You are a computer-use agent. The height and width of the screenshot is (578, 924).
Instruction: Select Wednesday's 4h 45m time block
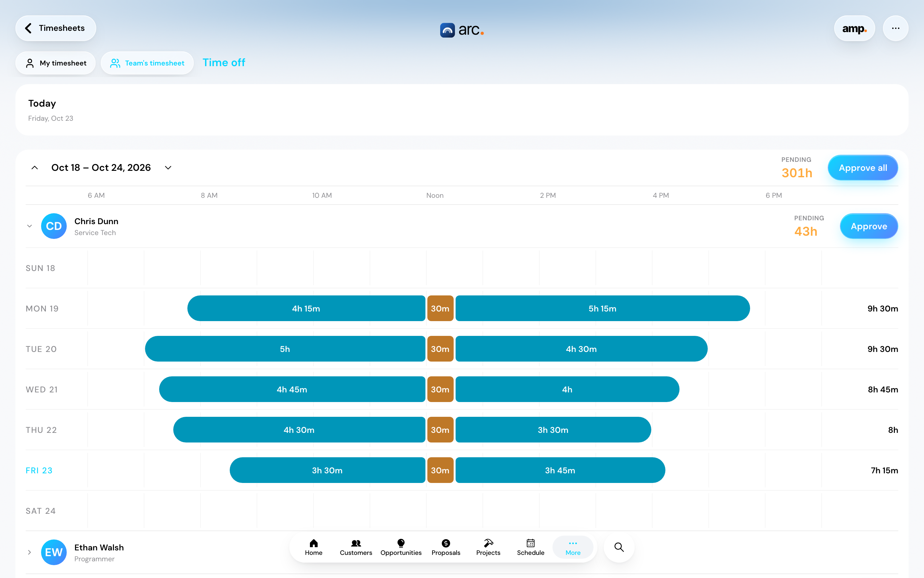click(x=292, y=390)
